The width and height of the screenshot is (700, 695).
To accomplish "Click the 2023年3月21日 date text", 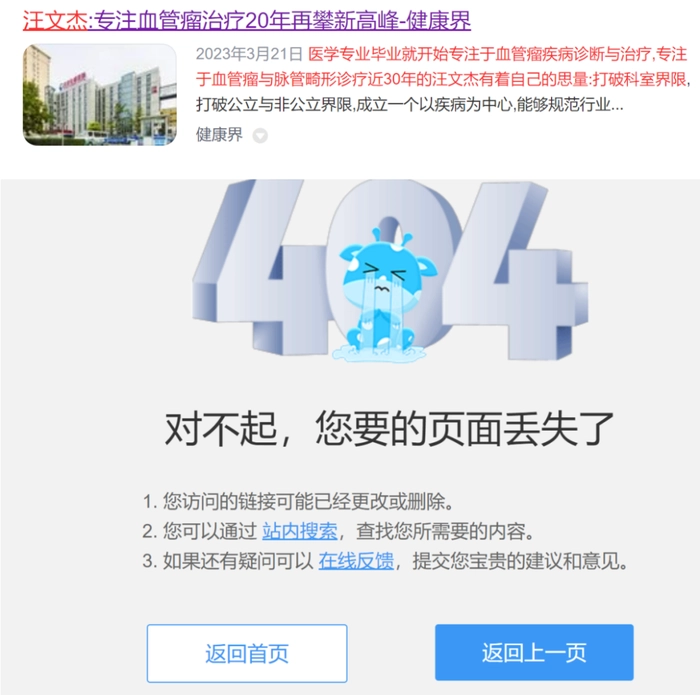I will [249, 54].
